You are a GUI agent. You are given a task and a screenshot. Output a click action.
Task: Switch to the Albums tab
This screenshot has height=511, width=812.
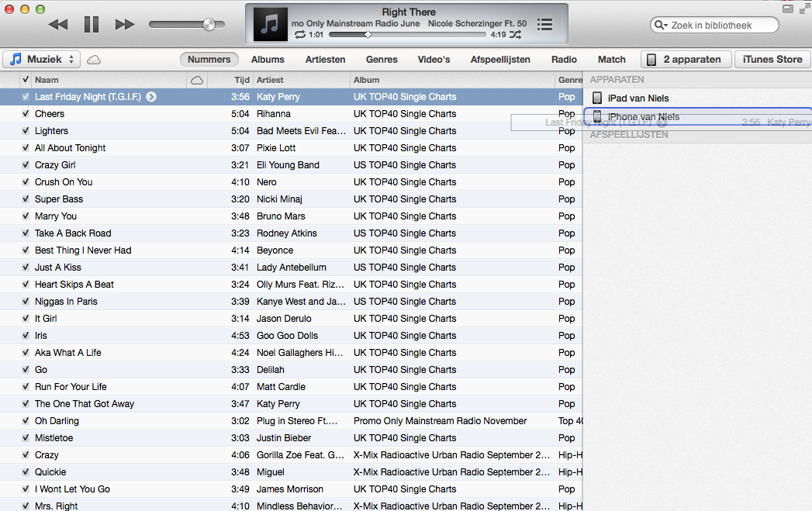click(268, 60)
